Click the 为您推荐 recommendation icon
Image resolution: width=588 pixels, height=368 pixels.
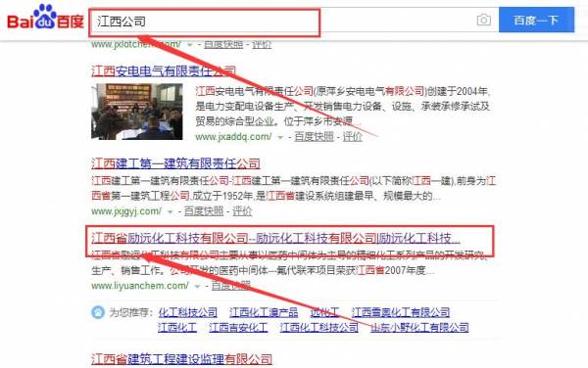(x=98, y=312)
